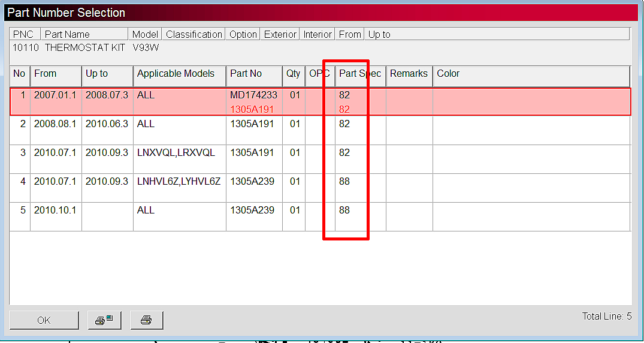Click superseding part number 1305A191 in red
The height and width of the screenshot is (343, 644).
253,110
